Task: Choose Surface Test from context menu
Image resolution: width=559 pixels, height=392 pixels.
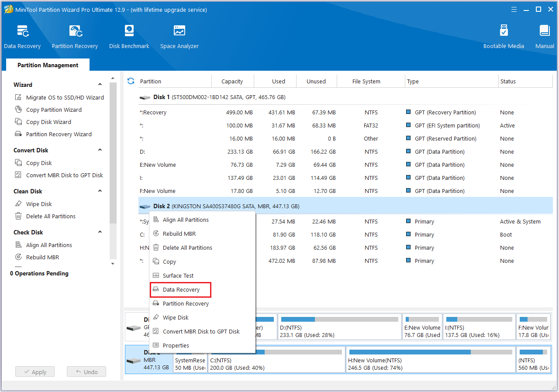Action: [202, 275]
